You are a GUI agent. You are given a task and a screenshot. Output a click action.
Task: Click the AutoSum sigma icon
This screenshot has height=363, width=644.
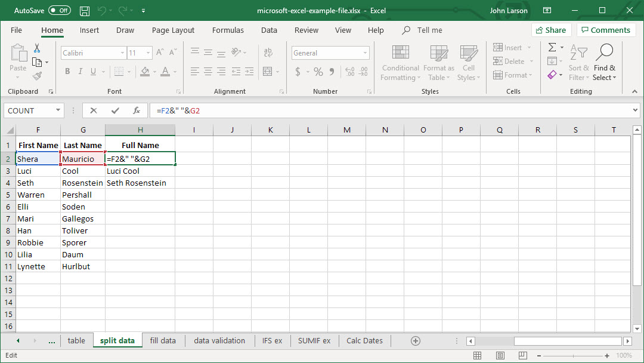point(552,47)
